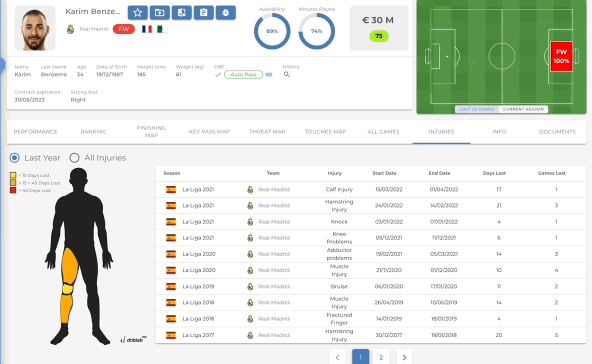This screenshot has height=364, width=592.
Task: Select the Last Year radio button
Action: pos(14,158)
